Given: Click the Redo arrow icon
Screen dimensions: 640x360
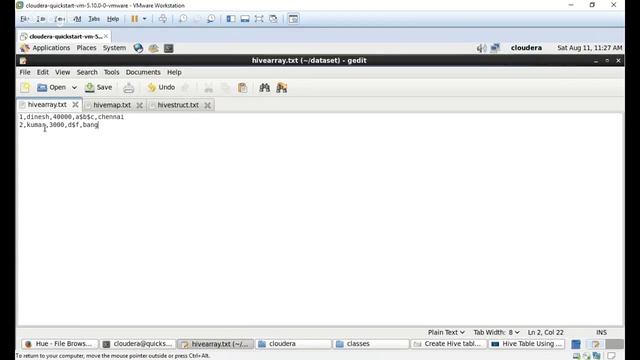Looking at the screenshot, I should pos(185,87).
